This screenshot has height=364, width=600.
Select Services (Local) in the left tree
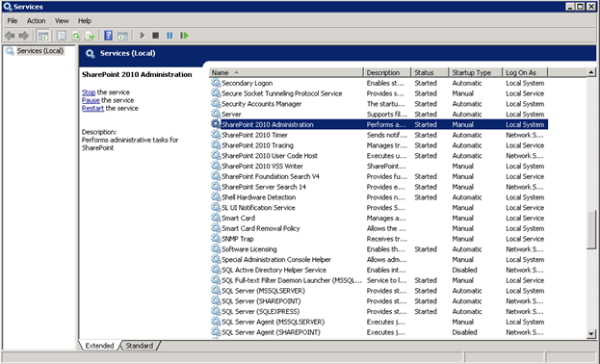[x=39, y=51]
